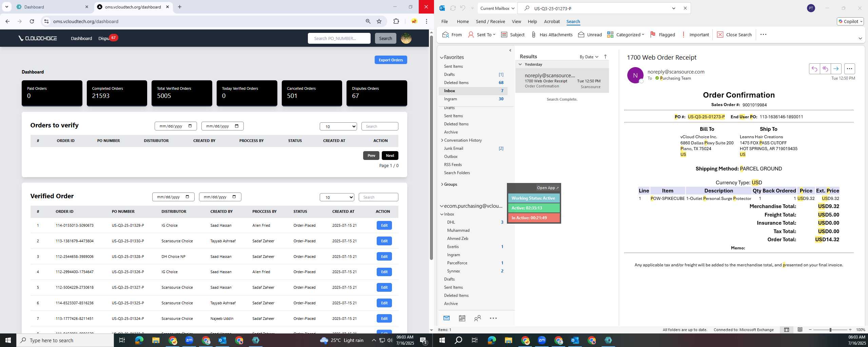Open Chrome extensions puzzle icon
Screen dimensions: 868x347
(x=396, y=21)
